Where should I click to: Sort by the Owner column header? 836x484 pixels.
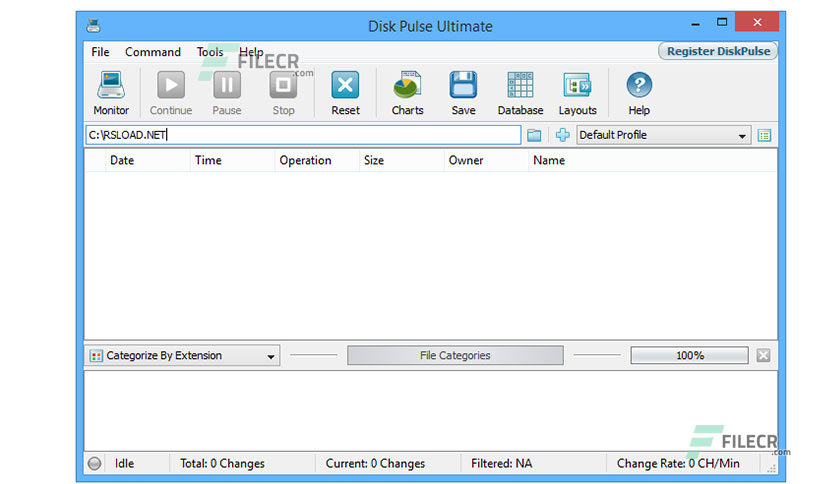point(486,160)
